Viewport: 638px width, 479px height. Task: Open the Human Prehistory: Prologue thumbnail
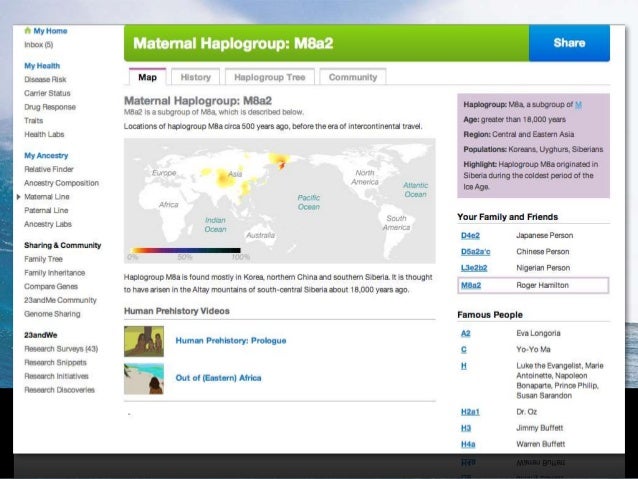[144, 341]
